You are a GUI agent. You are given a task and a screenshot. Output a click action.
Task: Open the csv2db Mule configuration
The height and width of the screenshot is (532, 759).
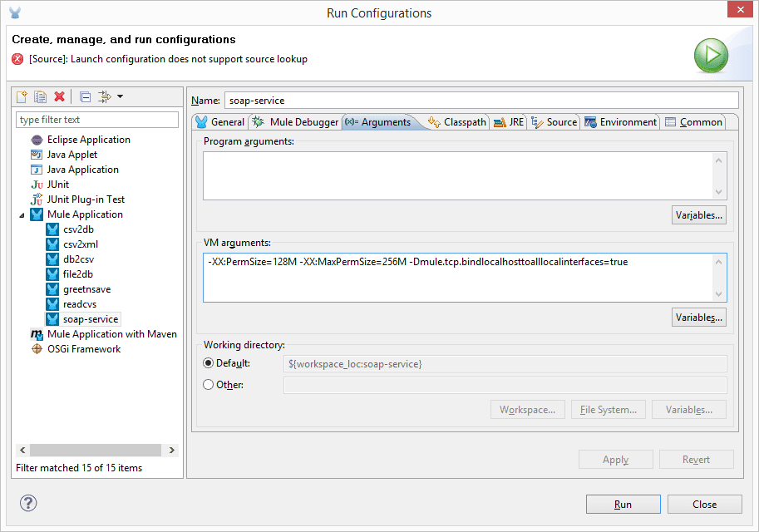click(x=78, y=229)
